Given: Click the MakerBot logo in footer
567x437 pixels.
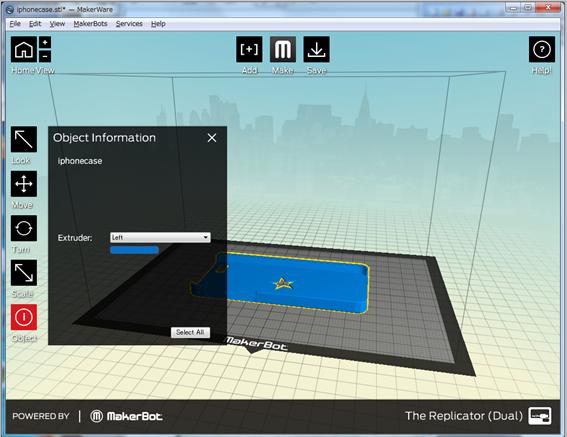Looking at the screenshot, I should (x=126, y=416).
